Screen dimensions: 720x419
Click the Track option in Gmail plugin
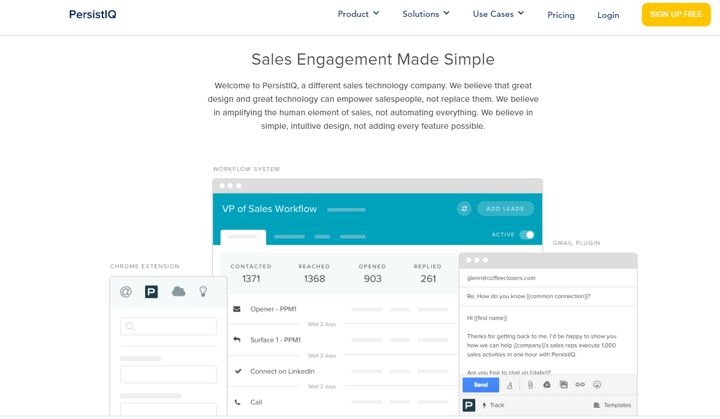point(493,405)
